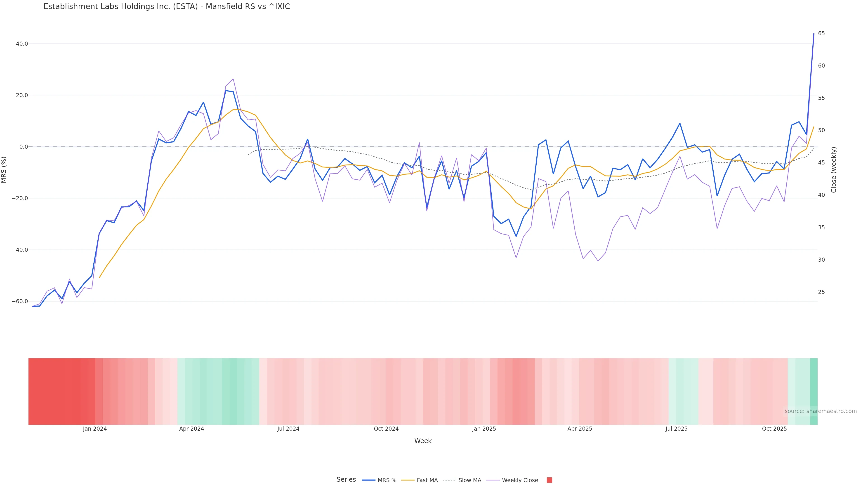868x488 pixels.
Task: Click the ESTA Mansfield RS chart title
Action: [x=166, y=7]
